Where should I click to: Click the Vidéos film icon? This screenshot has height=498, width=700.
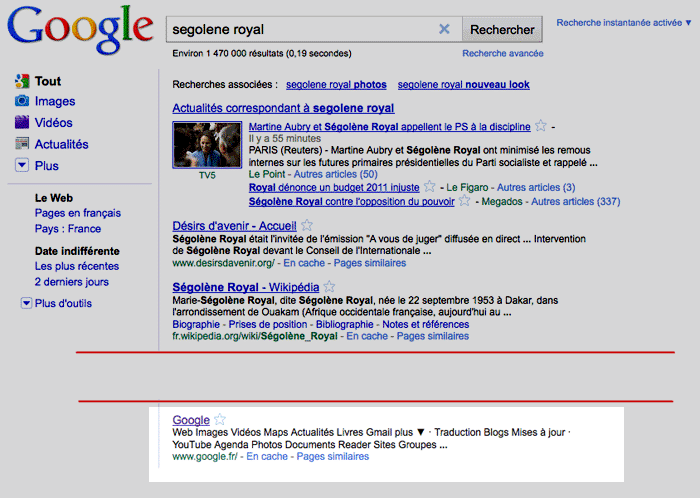(22, 122)
